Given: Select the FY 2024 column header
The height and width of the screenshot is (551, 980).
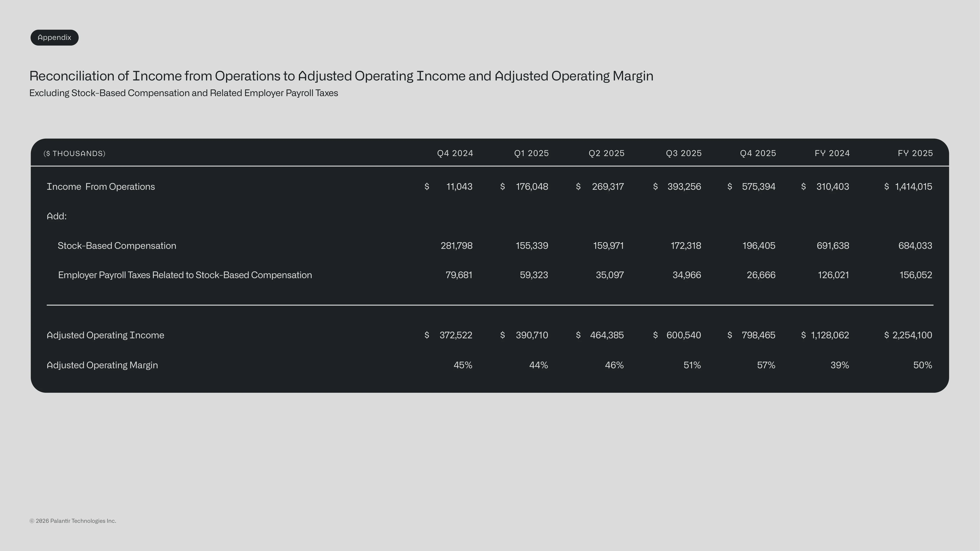Looking at the screenshot, I should coord(832,153).
